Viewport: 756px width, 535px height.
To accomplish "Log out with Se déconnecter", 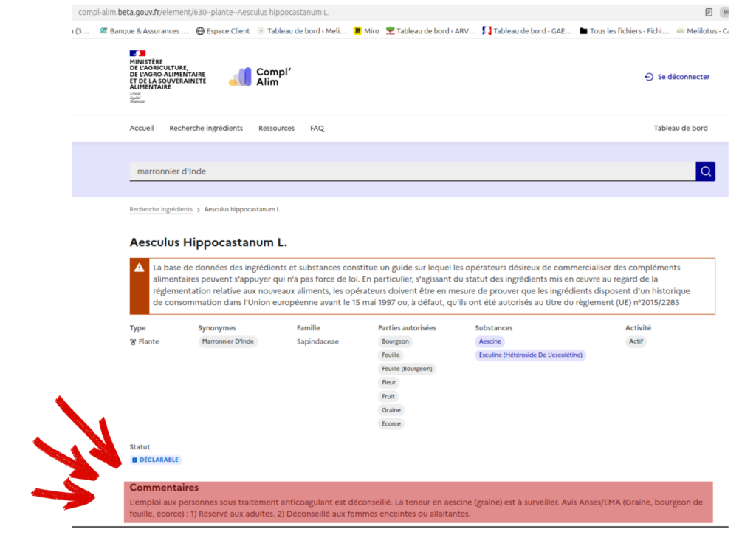I will point(677,77).
